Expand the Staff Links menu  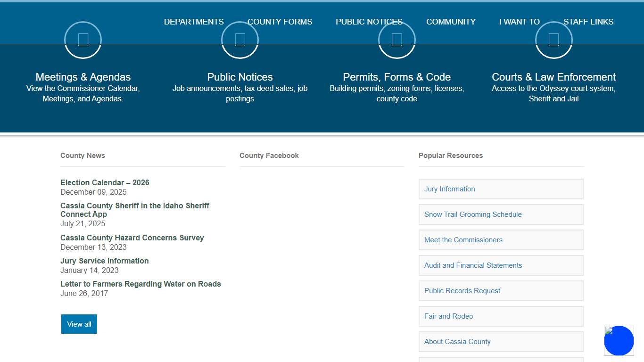[588, 22]
